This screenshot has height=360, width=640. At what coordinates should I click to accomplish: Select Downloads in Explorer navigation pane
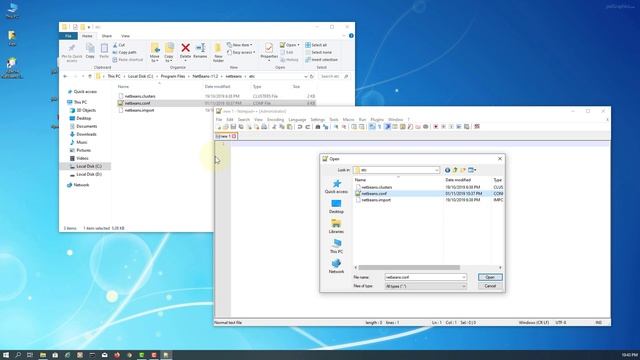86,134
